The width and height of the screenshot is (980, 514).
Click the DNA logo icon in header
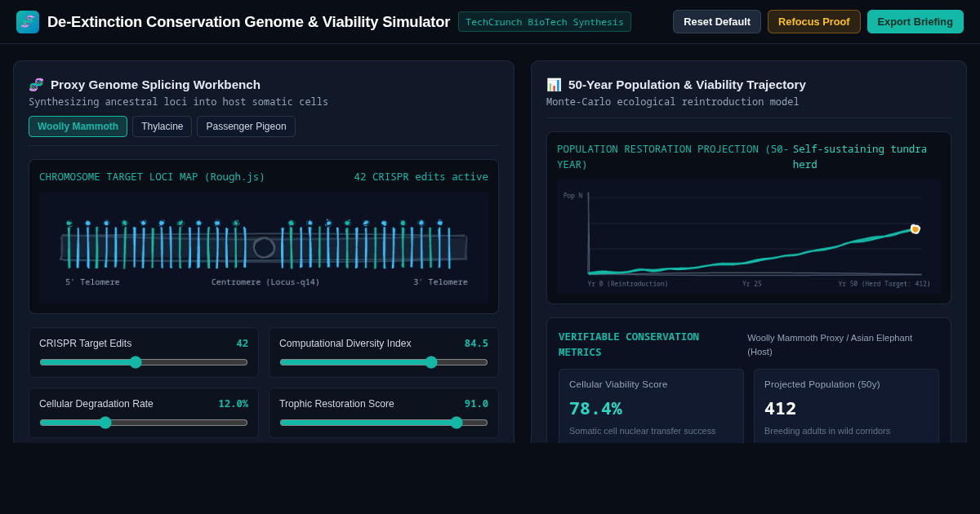point(28,22)
